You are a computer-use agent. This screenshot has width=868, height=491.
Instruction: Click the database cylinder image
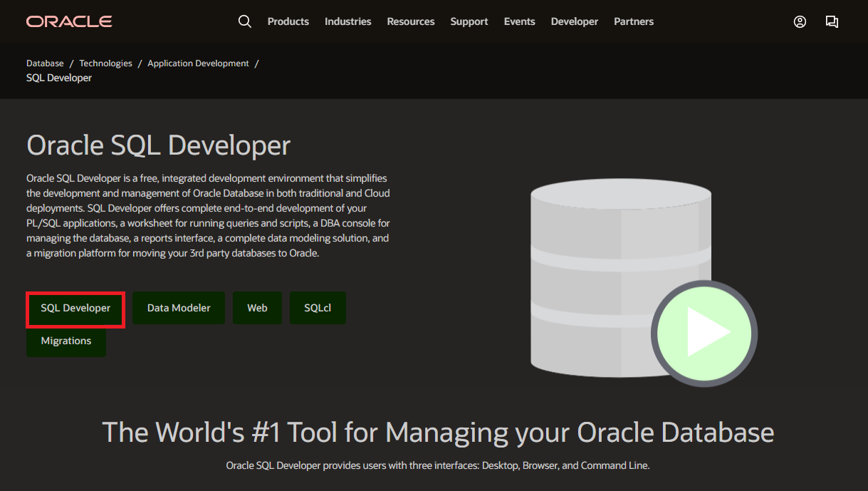click(621, 278)
